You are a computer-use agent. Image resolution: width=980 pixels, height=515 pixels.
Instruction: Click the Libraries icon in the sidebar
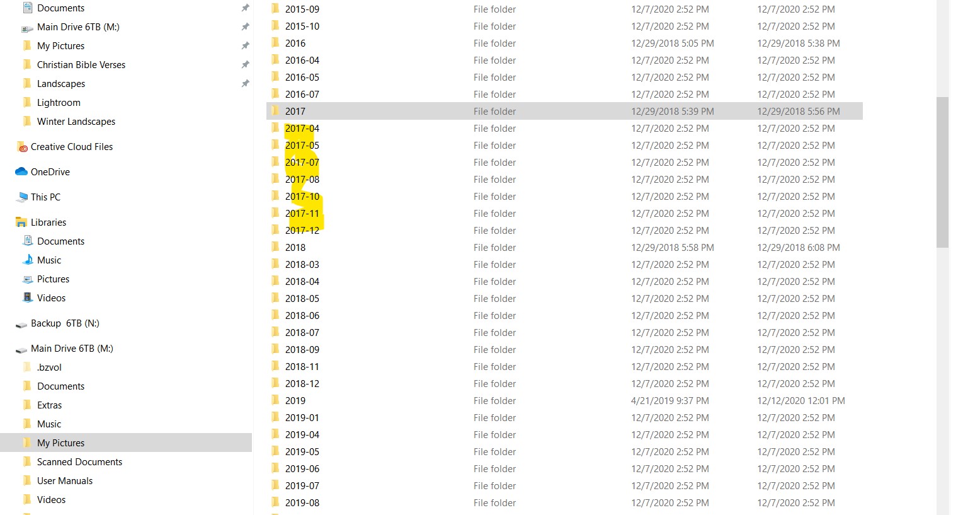(x=21, y=222)
